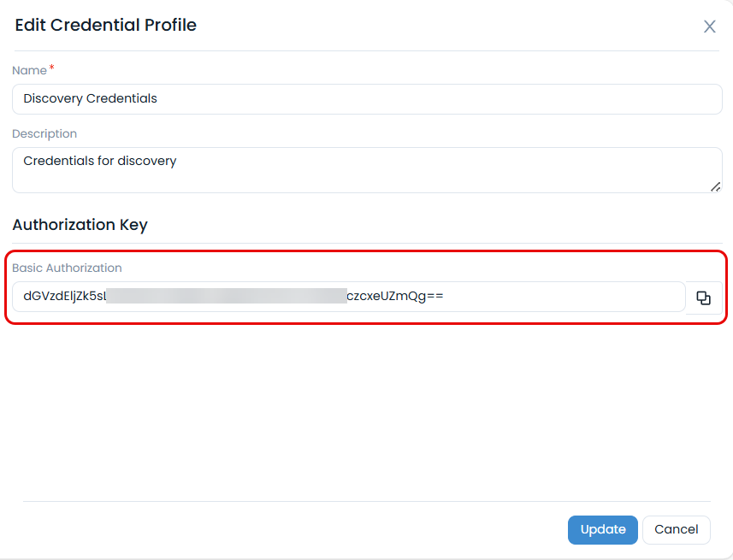Select the Discovery Credentials text field
Screen dimensions: 733x560
point(366,99)
